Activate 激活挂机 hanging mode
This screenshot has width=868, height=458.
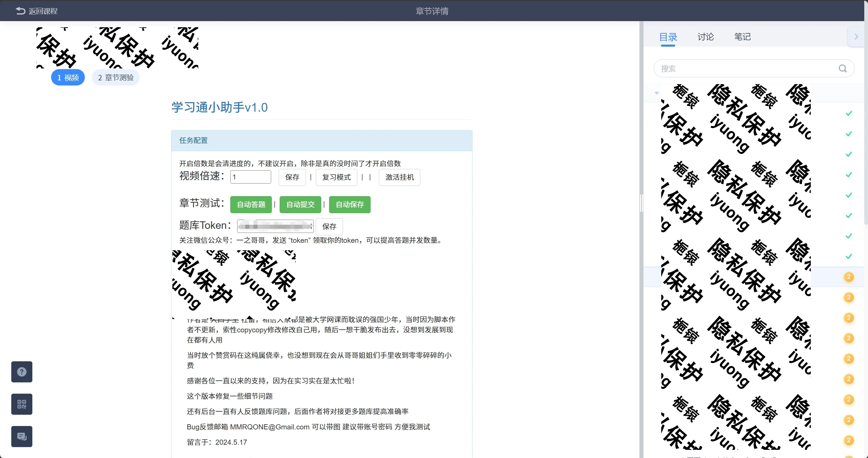[399, 177]
